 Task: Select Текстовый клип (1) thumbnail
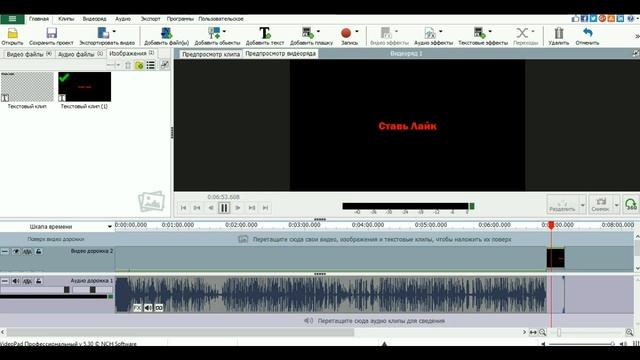84,87
